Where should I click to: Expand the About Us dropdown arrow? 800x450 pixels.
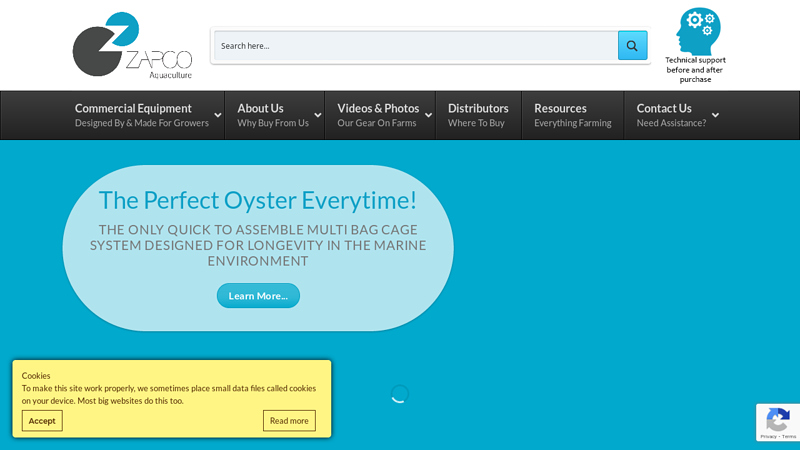[x=318, y=115]
